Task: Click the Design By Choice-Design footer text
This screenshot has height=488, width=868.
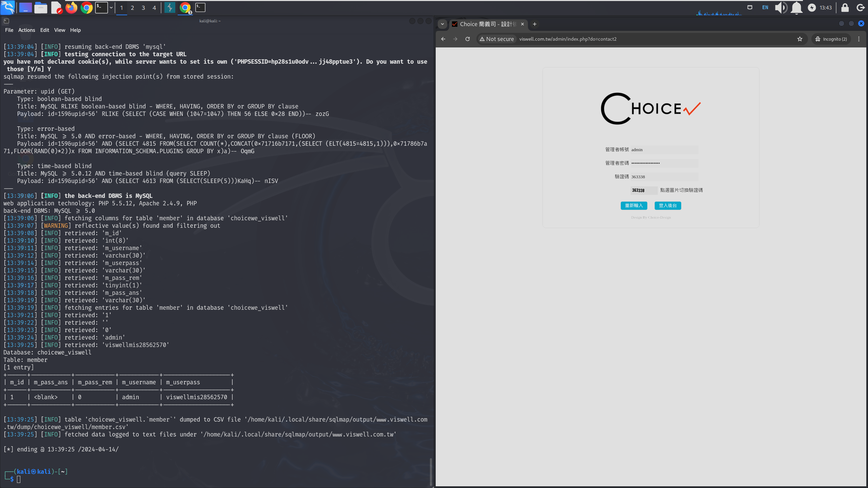Action: point(651,218)
